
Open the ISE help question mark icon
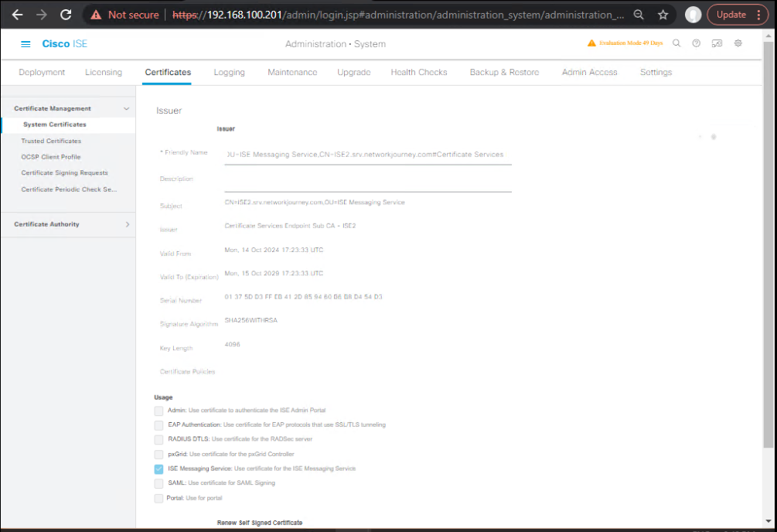pyautogui.click(x=697, y=43)
